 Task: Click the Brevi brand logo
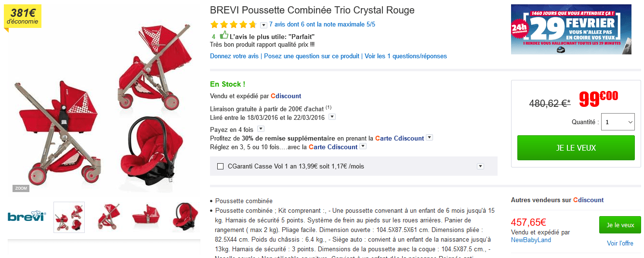tap(27, 217)
